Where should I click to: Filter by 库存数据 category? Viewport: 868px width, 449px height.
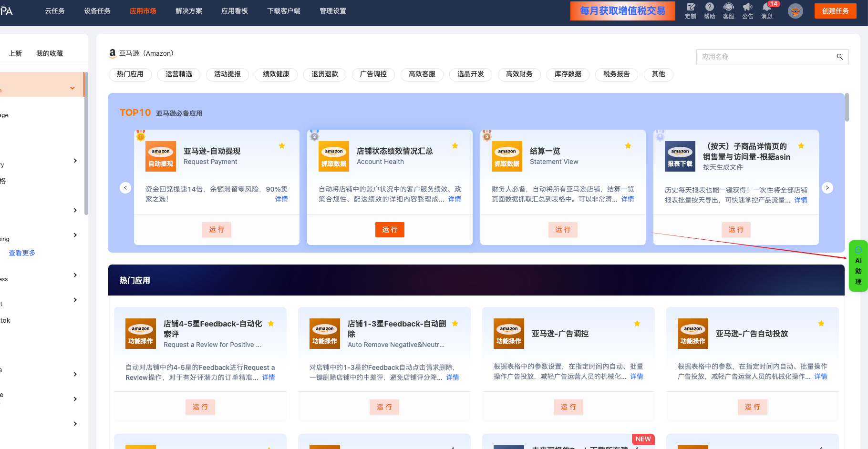click(x=568, y=74)
